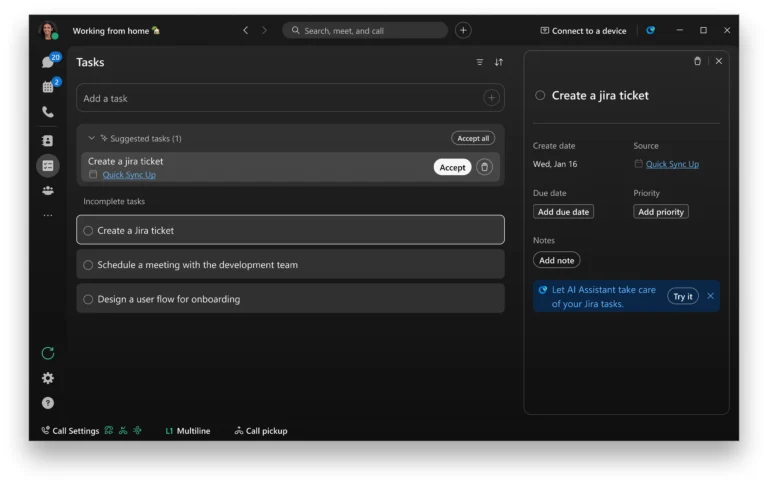Open Settings gear in sidebar
This screenshot has height=484, width=768.
(47, 378)
